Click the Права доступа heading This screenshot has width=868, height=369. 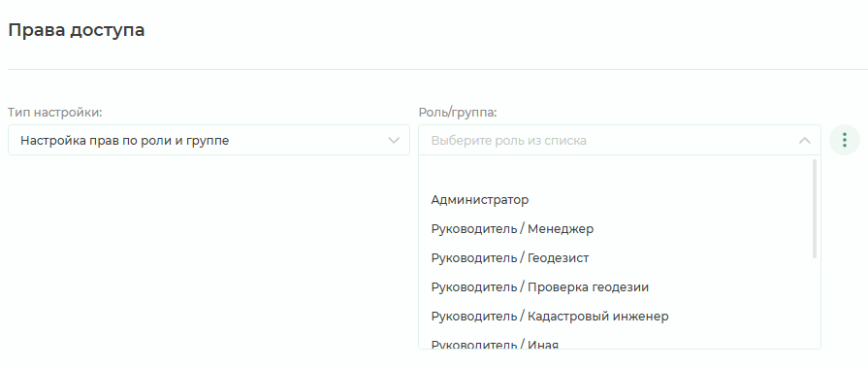tap(77, 30)
